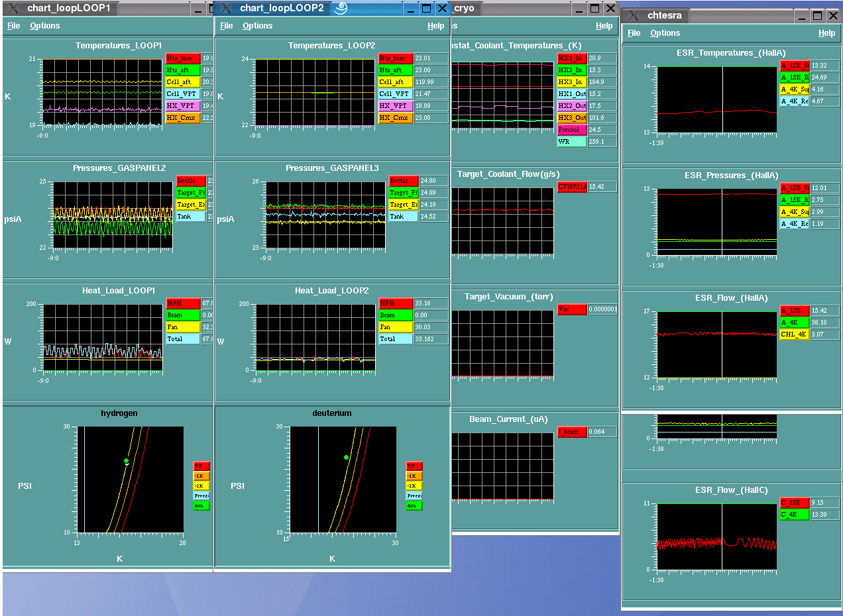Click I_beam value 0.064

[602, 432]
